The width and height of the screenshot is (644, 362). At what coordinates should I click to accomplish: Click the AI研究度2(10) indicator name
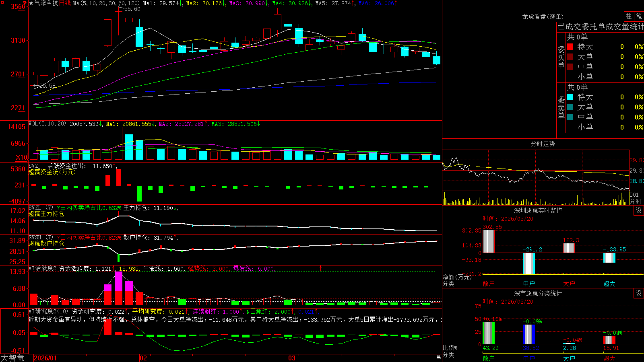pos(48,311)
